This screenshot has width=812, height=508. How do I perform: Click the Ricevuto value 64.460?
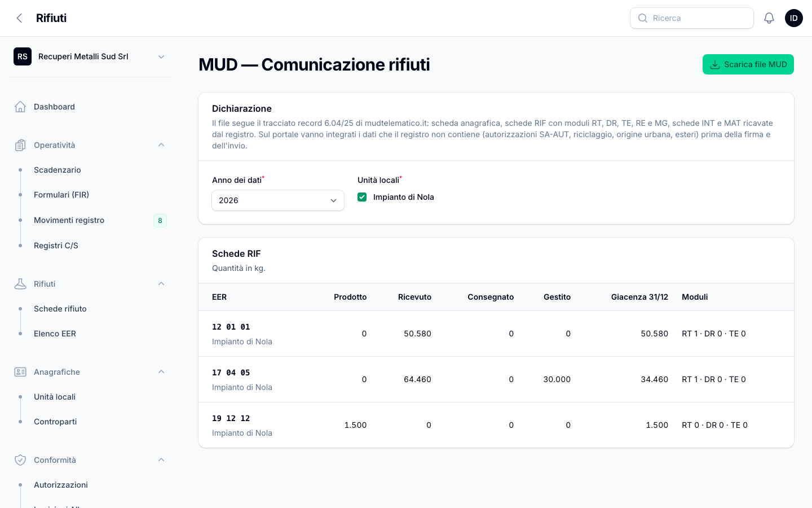[x=417, y=379]
